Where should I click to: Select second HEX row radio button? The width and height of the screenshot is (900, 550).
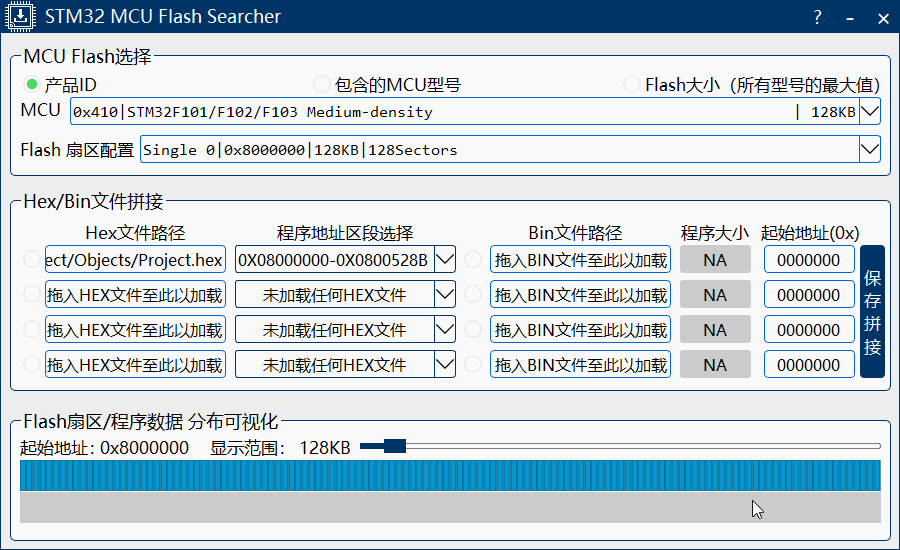(x=32, y=295)
